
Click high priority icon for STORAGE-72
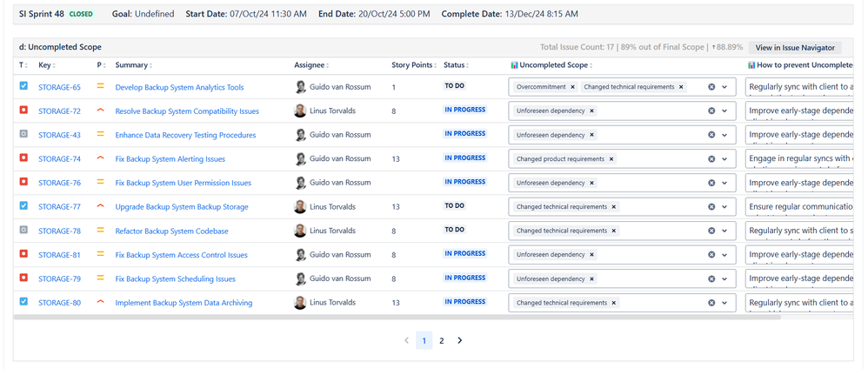pos(100,111)
